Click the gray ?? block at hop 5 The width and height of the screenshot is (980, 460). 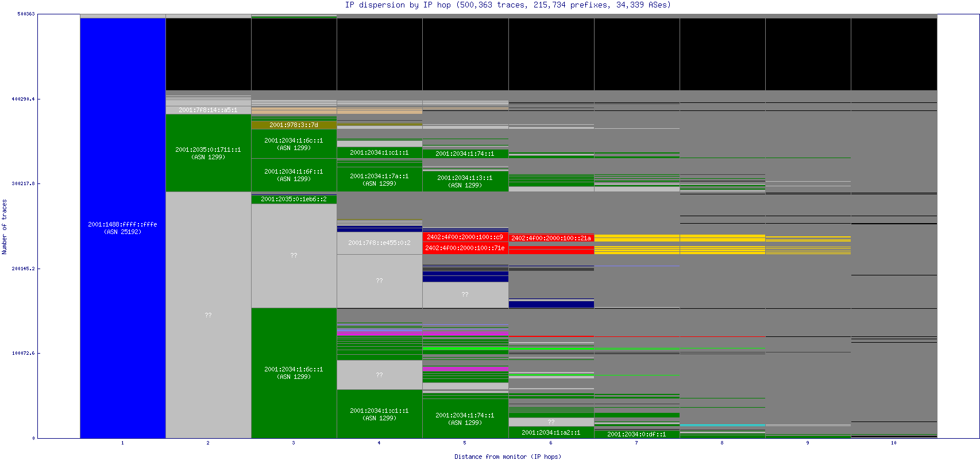pyautogui.click(x=465, y=294)
